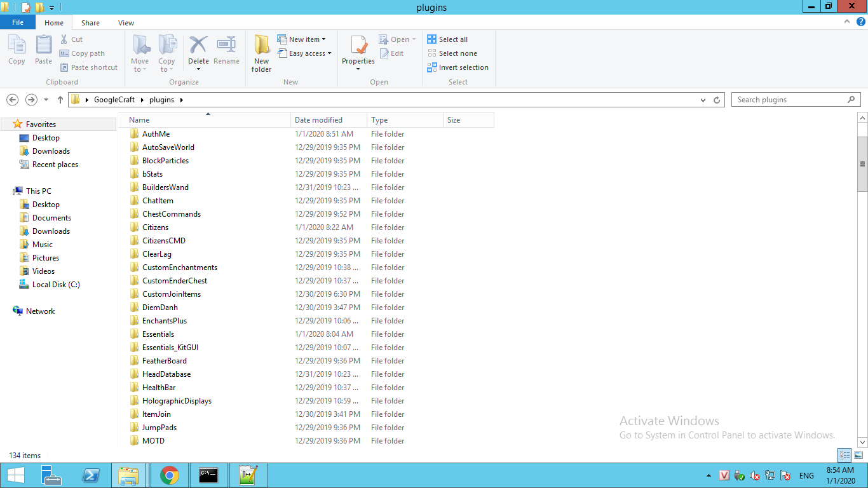Open Notepad++ from the taskbar
The width and height of the screenshot is (868, 488).
tap(248, 475)
